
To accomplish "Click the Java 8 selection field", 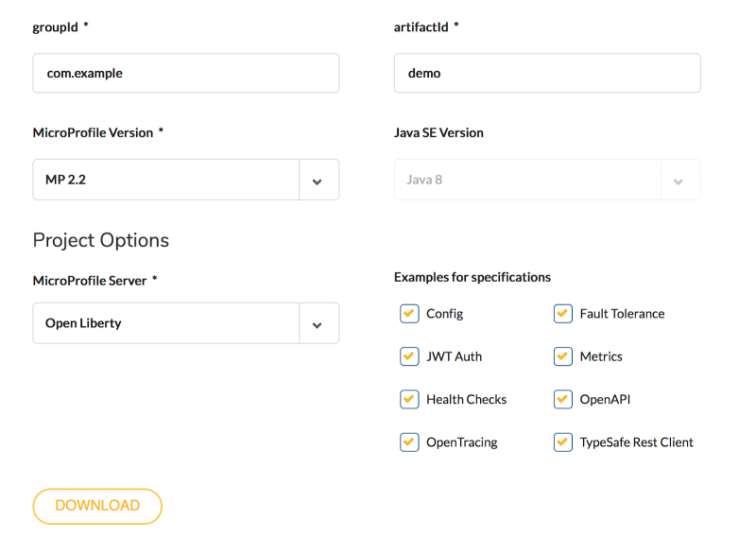I will [x=547, y=180].
